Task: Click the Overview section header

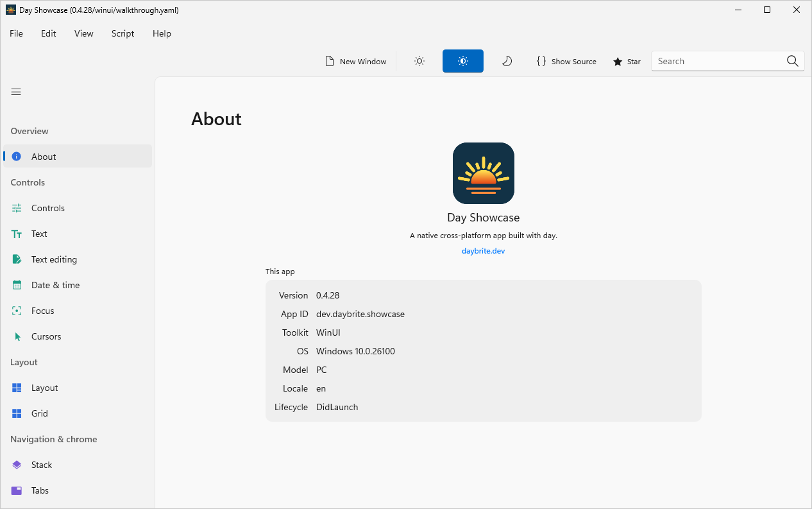Action: coord(30,131)
